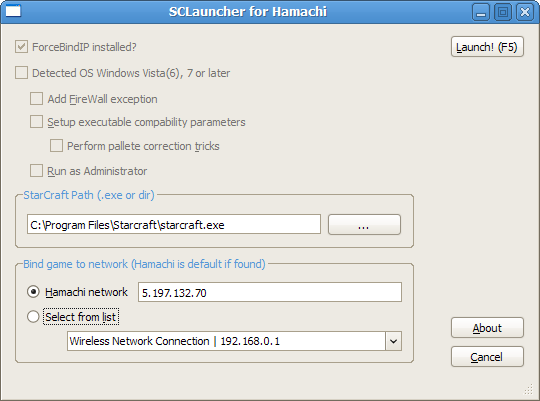Open the About dialog
This screenshot has height=401, width=540.
coord(487,328)
